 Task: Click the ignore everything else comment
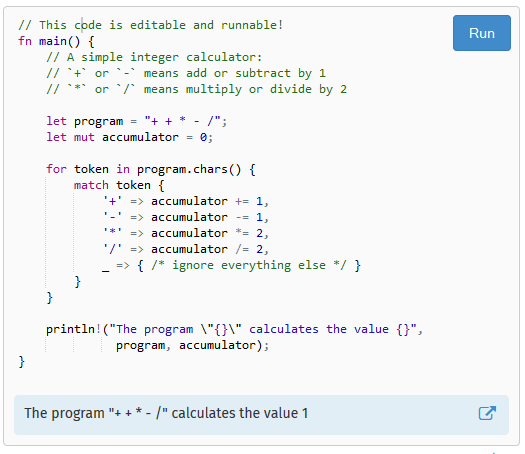click(x=249, y=265)
